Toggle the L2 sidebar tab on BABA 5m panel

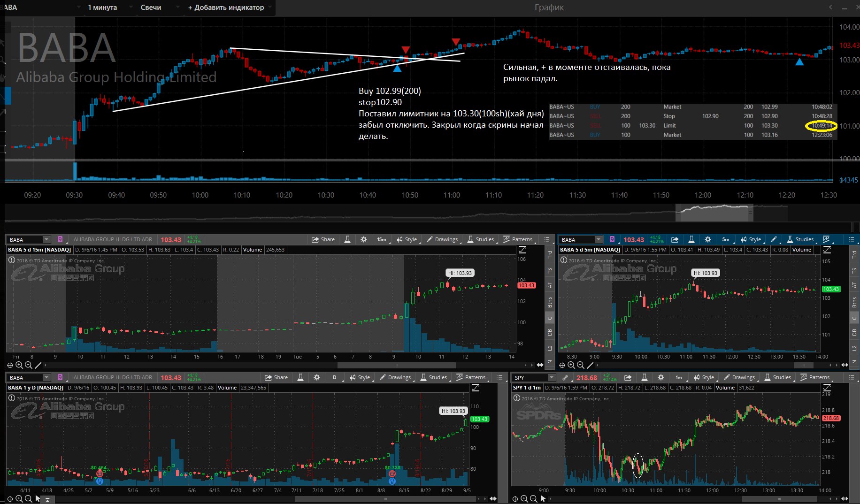(x=854, y=348)
